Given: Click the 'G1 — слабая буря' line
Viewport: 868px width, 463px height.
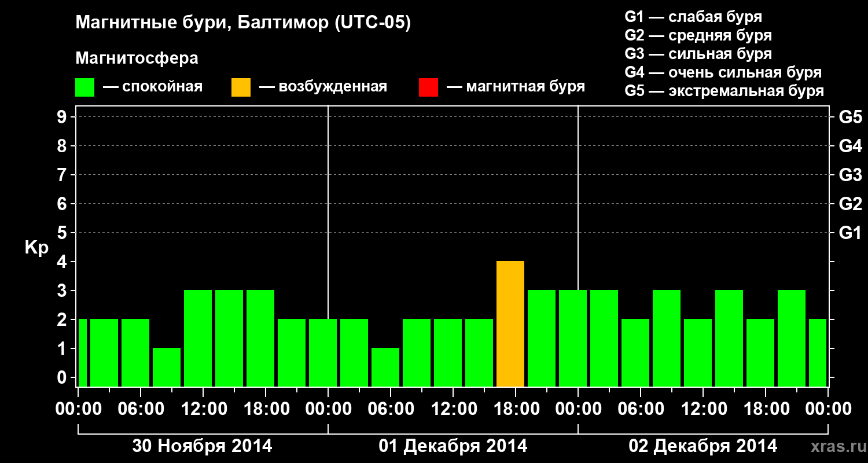Looking at the screenshot, I should pos(693,17).
